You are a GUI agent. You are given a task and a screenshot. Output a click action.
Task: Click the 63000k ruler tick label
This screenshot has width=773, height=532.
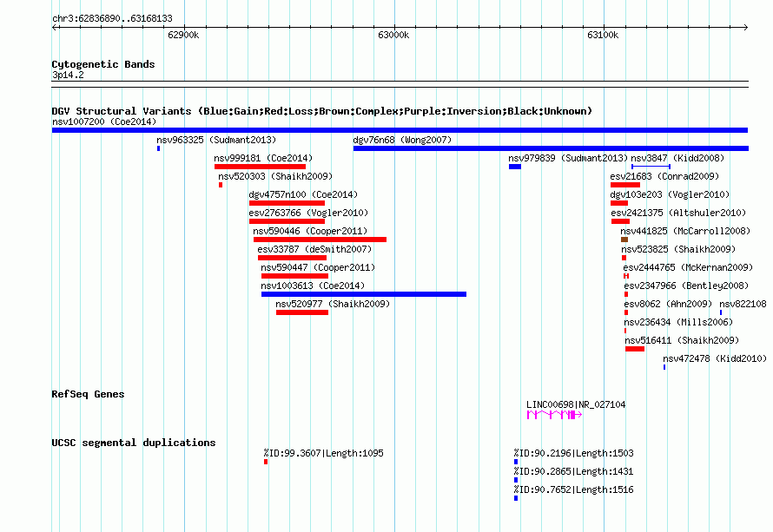393,35
